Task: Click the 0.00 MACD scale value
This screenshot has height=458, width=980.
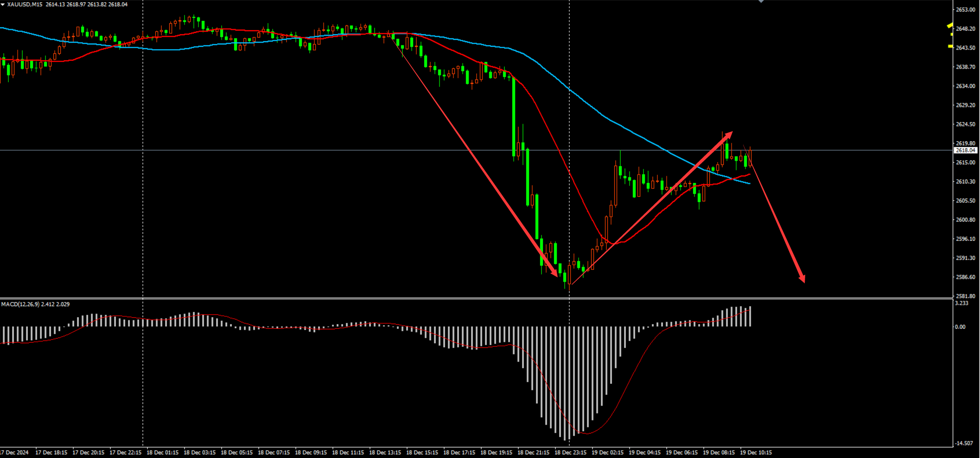Action: pos(961,327)
